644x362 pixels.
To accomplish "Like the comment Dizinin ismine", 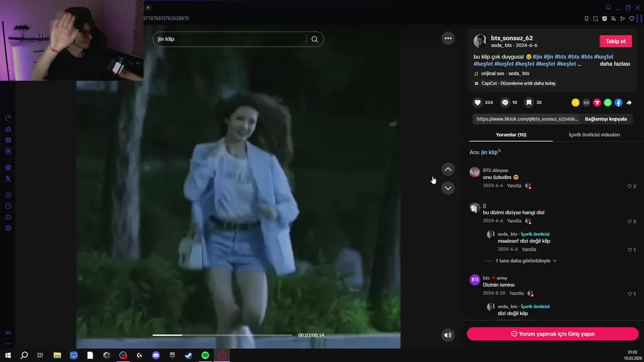I will (x=629, y=294).
